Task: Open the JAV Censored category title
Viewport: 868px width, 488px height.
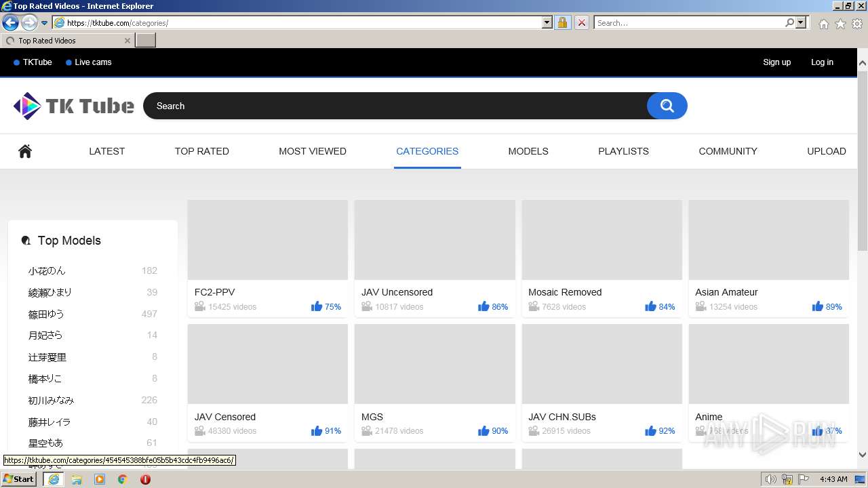Action: [225, 417]
